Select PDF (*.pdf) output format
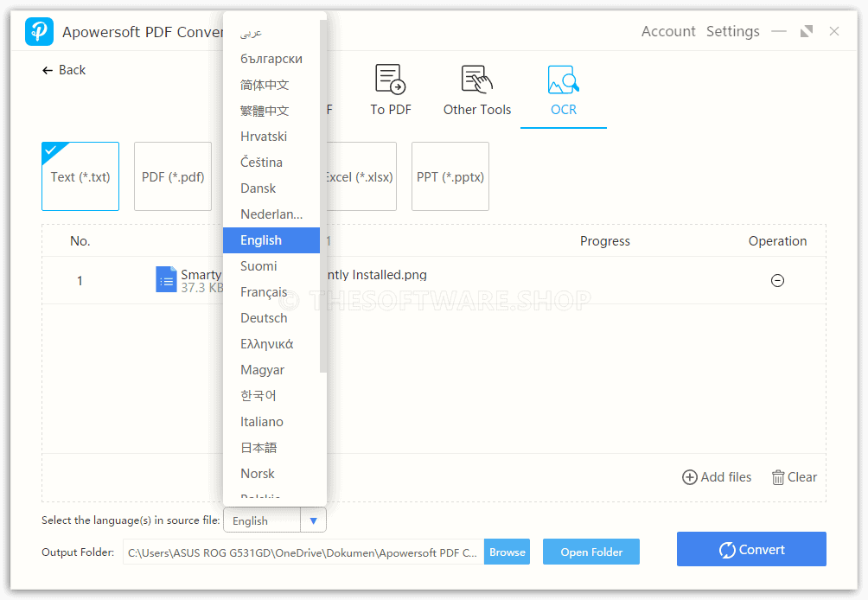 click(x=173, y=176)
